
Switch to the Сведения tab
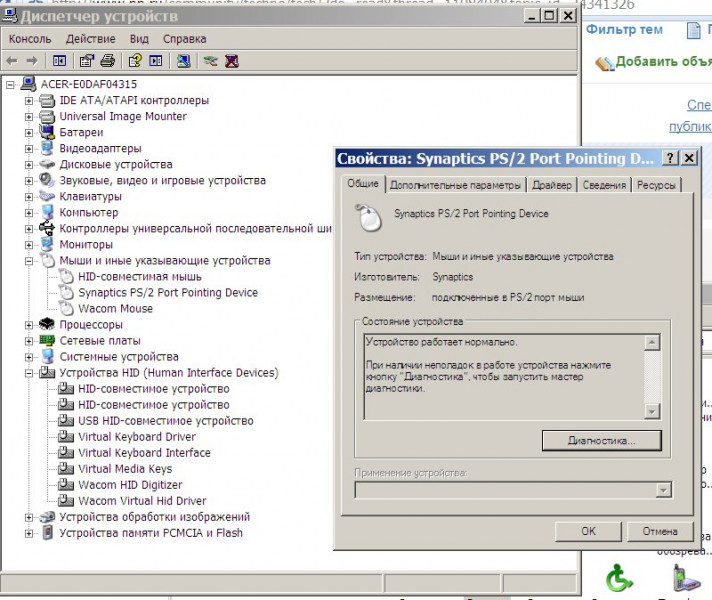click(604, 185)
